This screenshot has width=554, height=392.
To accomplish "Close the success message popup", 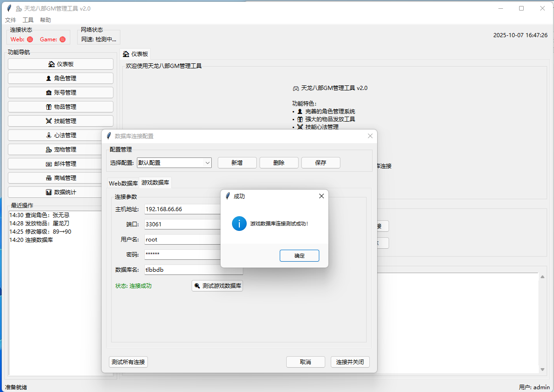I will pos(321,196).
